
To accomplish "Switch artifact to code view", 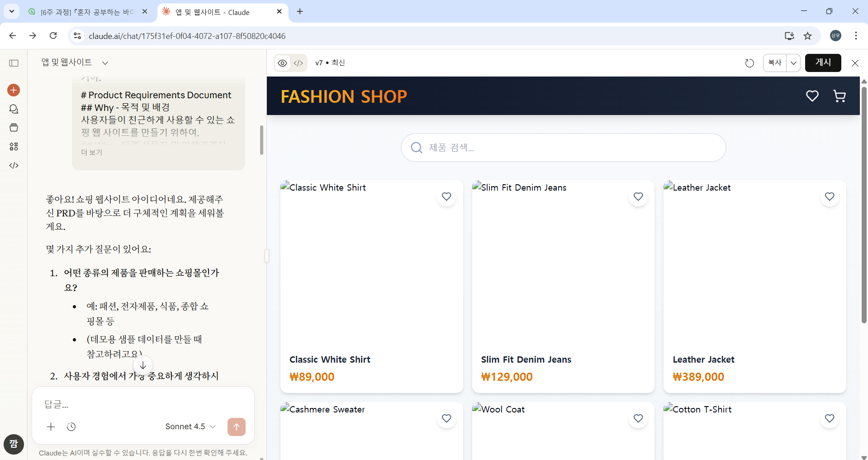I will point(299,63).
